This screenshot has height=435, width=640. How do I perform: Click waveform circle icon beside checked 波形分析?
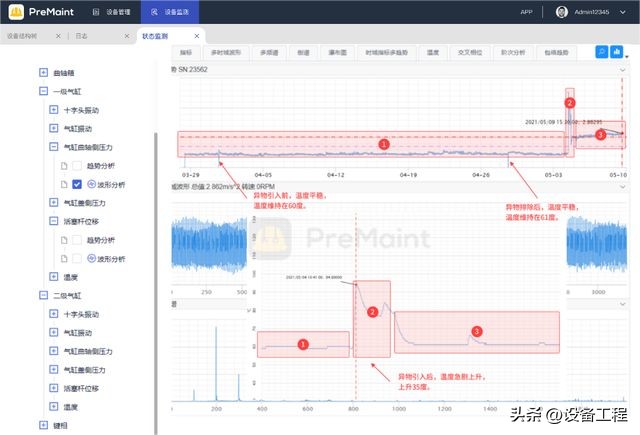click(x=91, y=184)
